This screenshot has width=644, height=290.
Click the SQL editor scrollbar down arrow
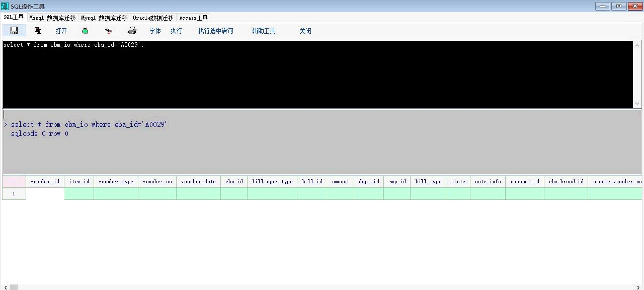click(637, 104)
